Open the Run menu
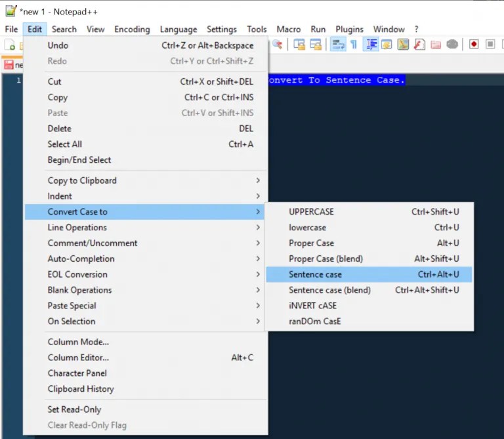The image size is (504, 439). pos(318,30)
